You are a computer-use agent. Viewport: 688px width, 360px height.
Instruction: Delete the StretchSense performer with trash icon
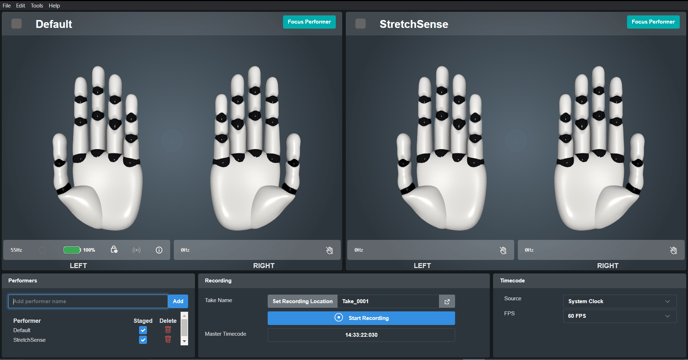168,339
